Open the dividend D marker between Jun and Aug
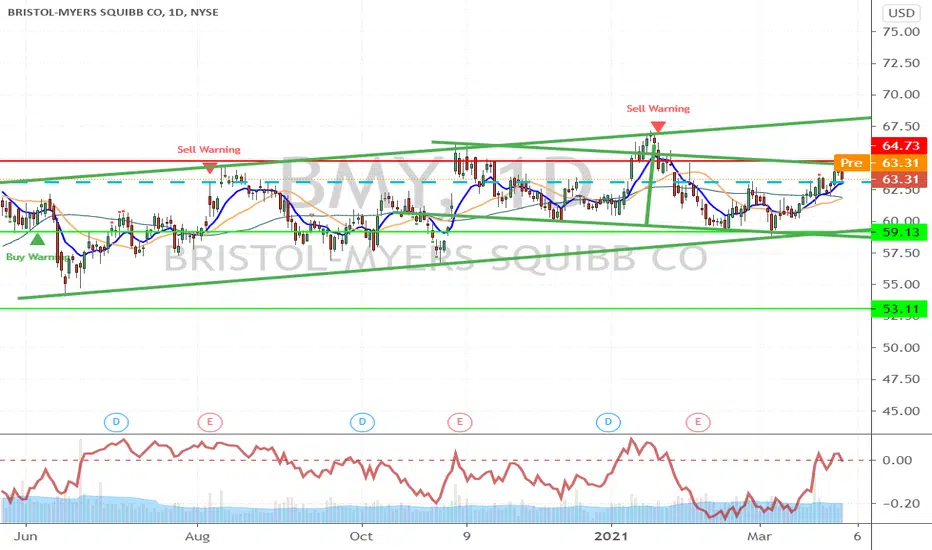Image resolution: width=932 pixels, height=550 pixels. click(116, 422)
